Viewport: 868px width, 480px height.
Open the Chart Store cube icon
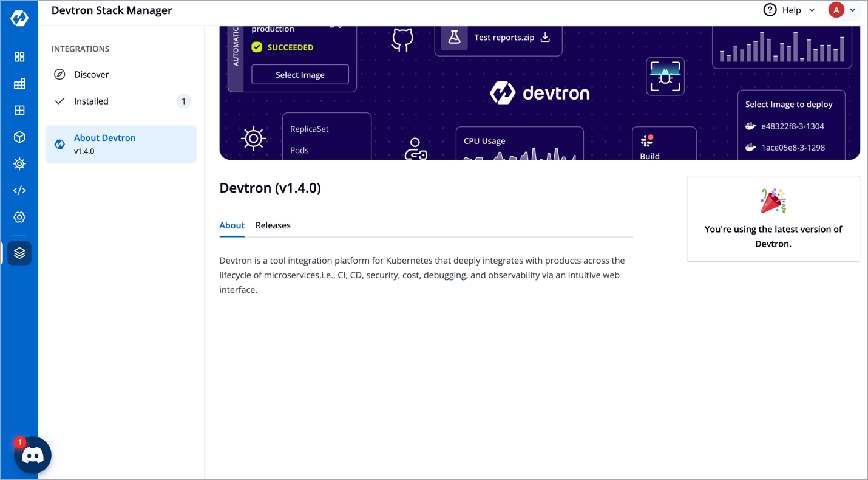point(19,137)
